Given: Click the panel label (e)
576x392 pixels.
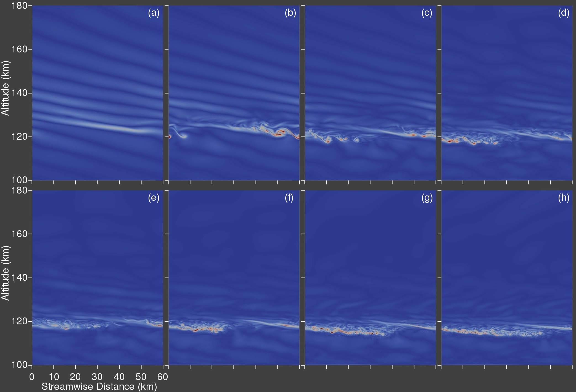Looking at the screenshot, I should (154, 198).
